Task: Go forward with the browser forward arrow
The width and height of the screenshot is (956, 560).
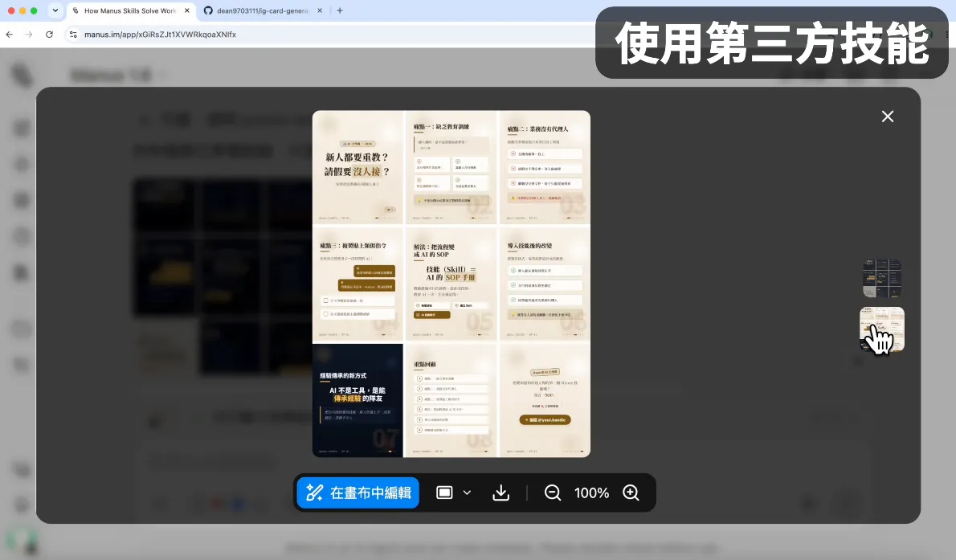Action: pos(29,35)
